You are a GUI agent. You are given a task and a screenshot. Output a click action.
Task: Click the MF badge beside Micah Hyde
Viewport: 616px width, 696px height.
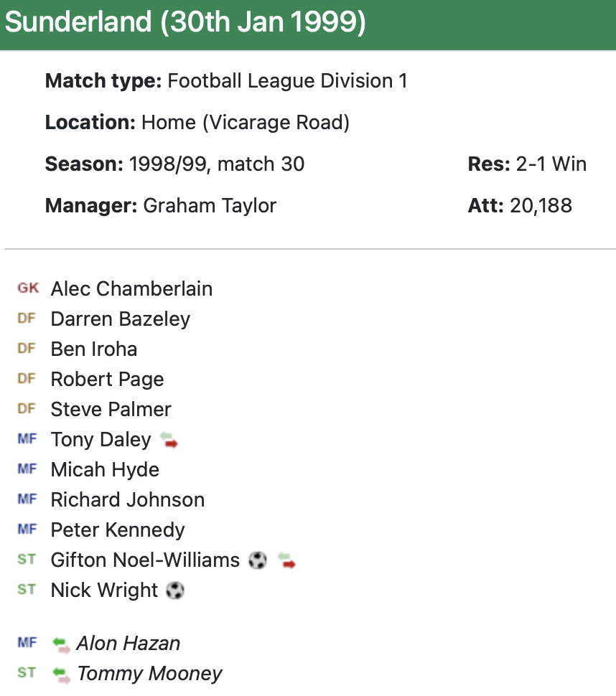pos(27,469)
